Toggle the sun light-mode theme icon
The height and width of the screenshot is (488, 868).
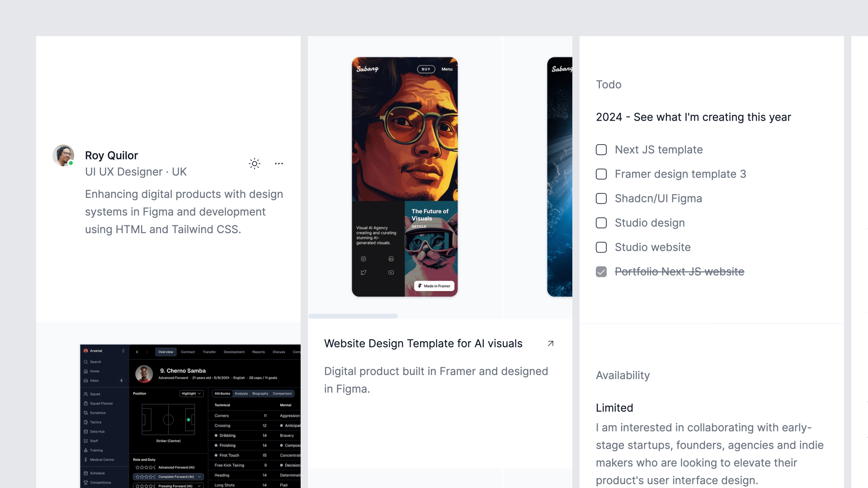pos(255,164)
